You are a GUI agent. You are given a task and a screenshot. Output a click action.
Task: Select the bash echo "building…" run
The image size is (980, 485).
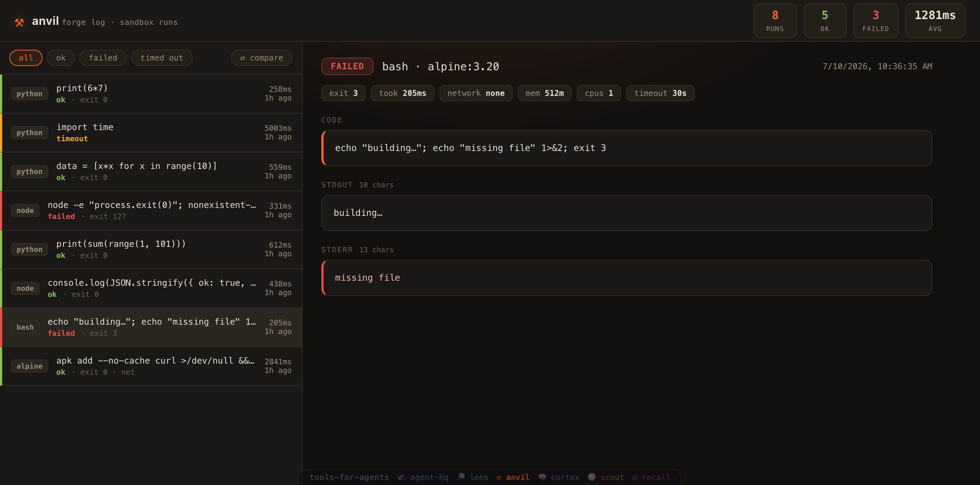151,327
